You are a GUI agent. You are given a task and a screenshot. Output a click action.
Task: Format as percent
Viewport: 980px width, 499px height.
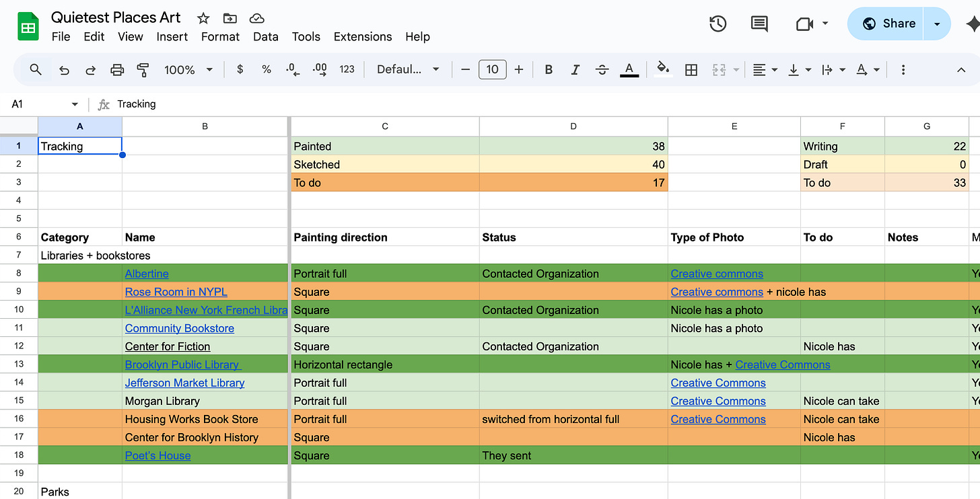[x=267, y=69]
